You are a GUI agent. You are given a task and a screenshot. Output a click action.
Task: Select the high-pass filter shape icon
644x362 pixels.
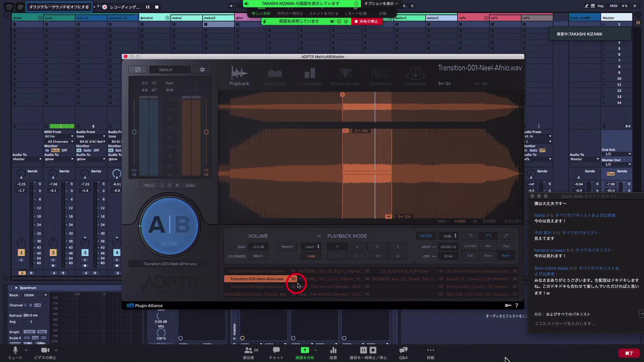[x=506, y=236]
